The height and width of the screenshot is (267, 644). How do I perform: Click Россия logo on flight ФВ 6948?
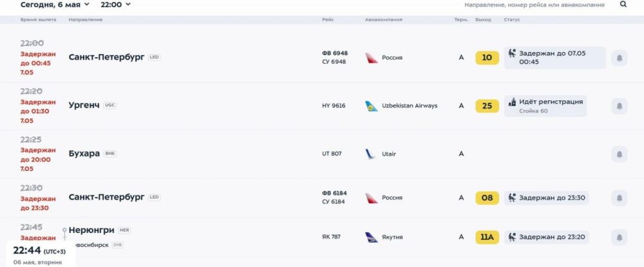pyautogui.click(x=372, y=58)
